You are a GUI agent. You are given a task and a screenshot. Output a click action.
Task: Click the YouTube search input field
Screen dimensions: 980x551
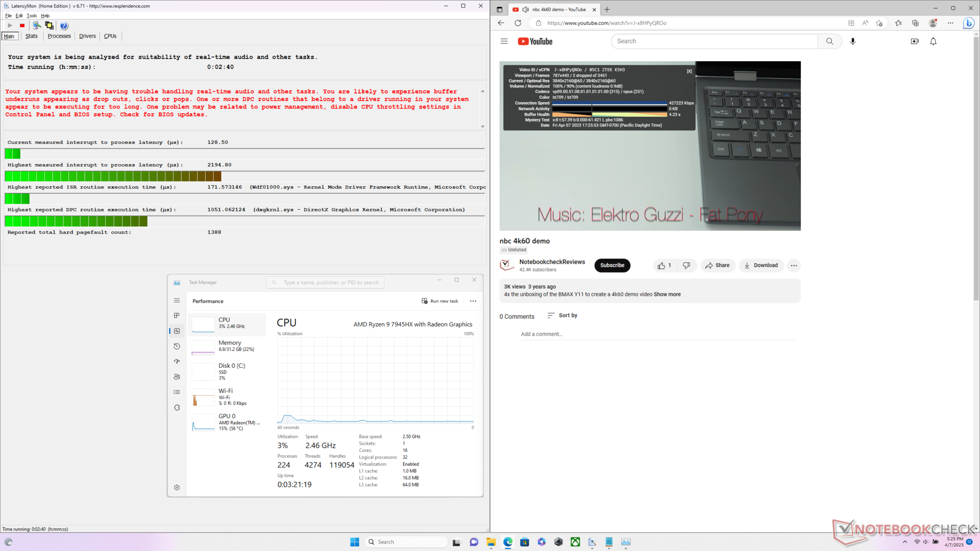[715, 41]
